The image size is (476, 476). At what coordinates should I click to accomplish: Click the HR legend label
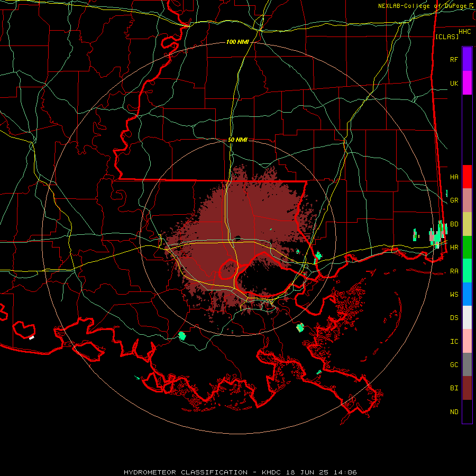(x=454, y=248)
